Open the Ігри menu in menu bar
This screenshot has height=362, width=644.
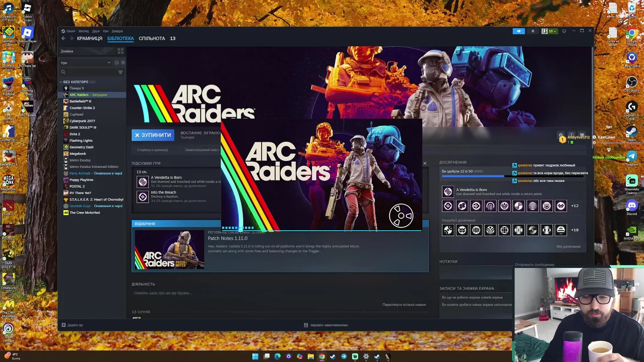(106, 31)
